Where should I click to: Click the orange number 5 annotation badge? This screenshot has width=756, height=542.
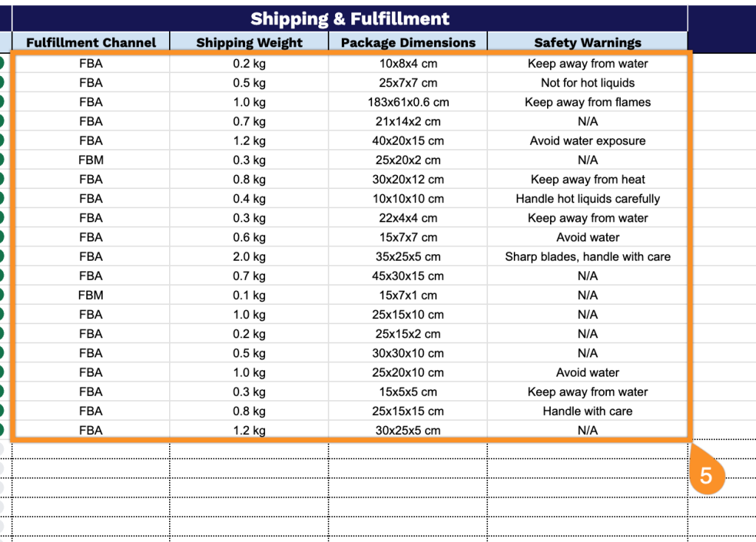click(706, 476)
